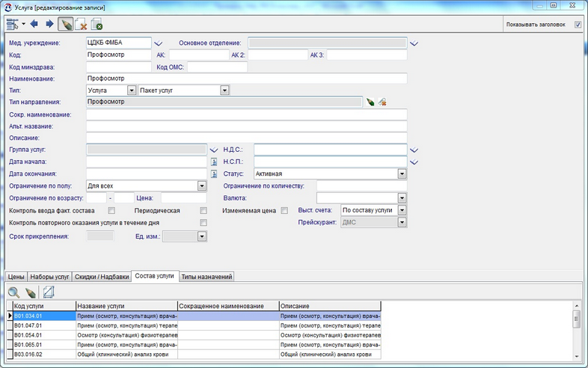Toggle the Изменяемая цена checkbox
Image resolution: width=588 pixels, height=368 pixels.
(284, 211)
